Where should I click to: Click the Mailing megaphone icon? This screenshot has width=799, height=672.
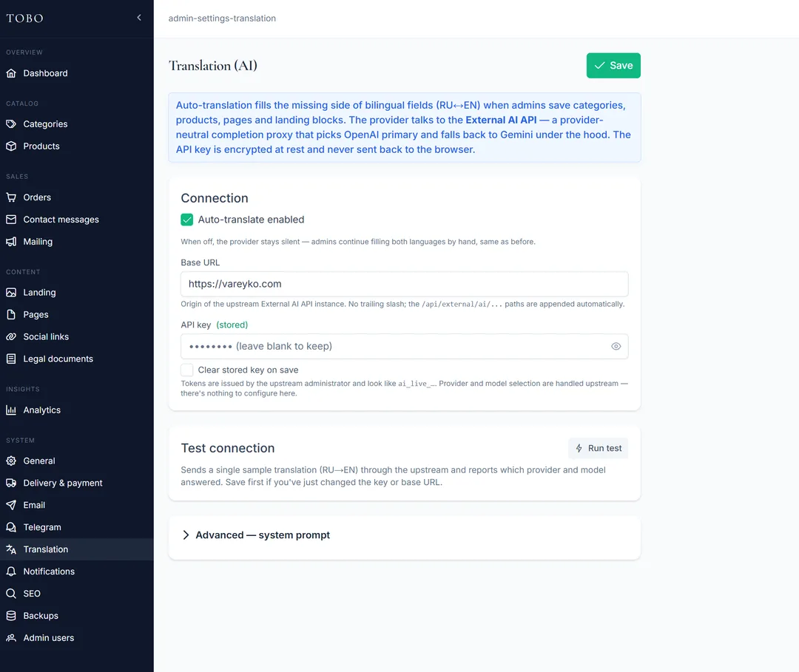coord(11,242)
